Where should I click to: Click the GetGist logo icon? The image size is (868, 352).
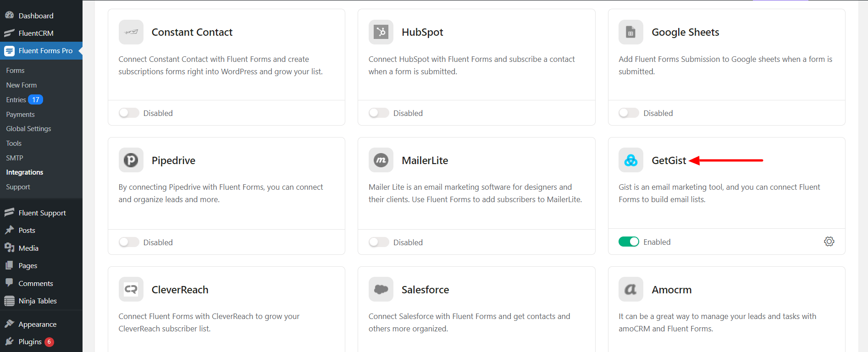click(631, 160)
